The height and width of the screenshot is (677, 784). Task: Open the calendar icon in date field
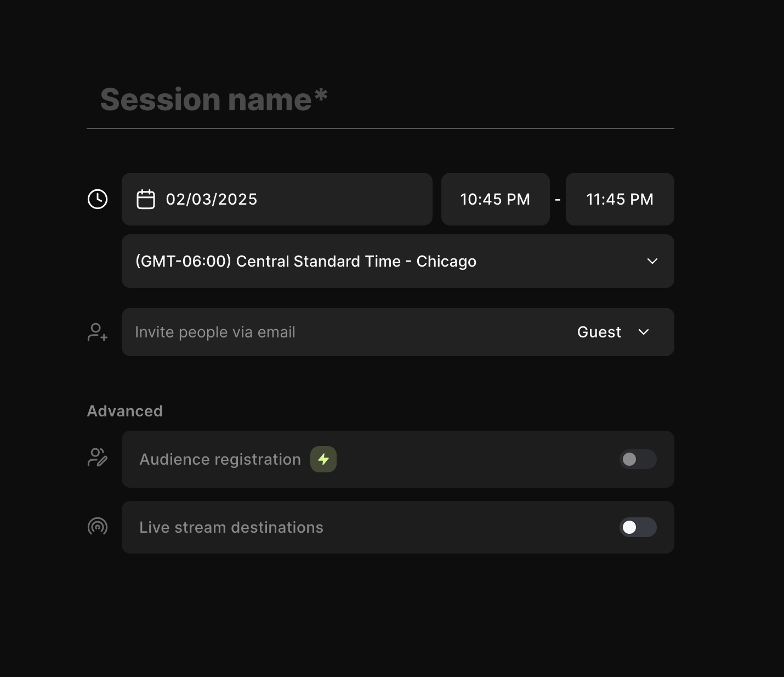point(146,199)
